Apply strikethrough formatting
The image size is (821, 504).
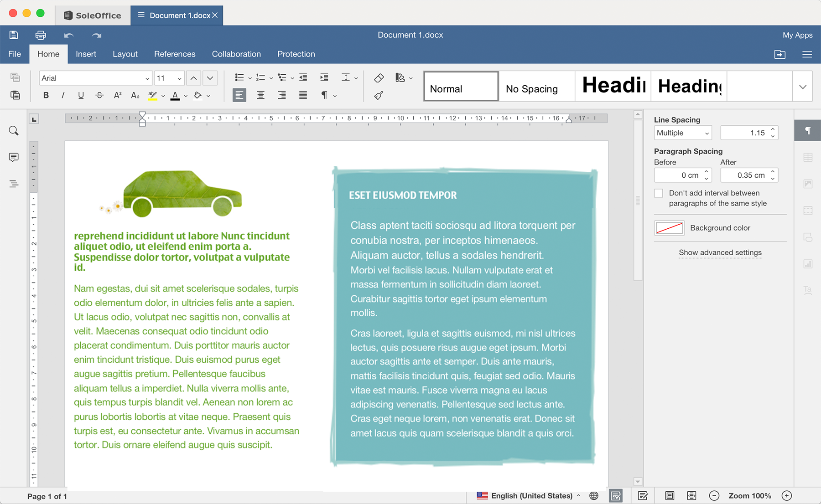[x=99, y=95]
